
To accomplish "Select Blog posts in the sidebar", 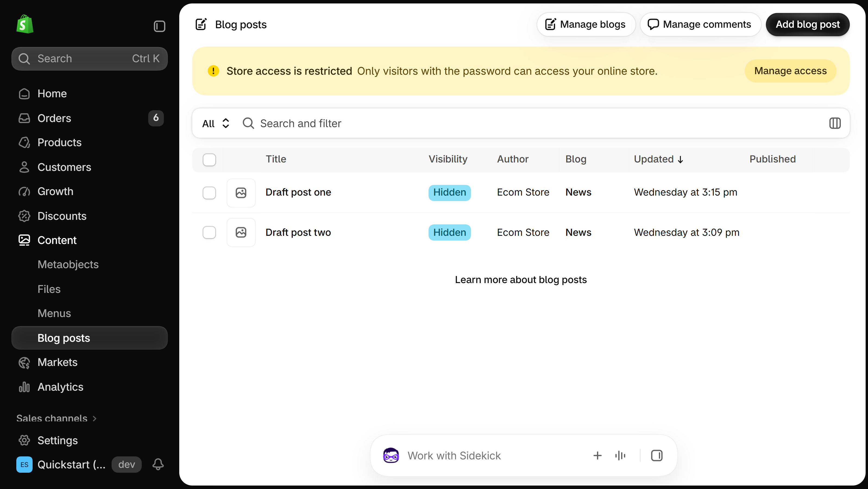I will (x=90, y=338).
